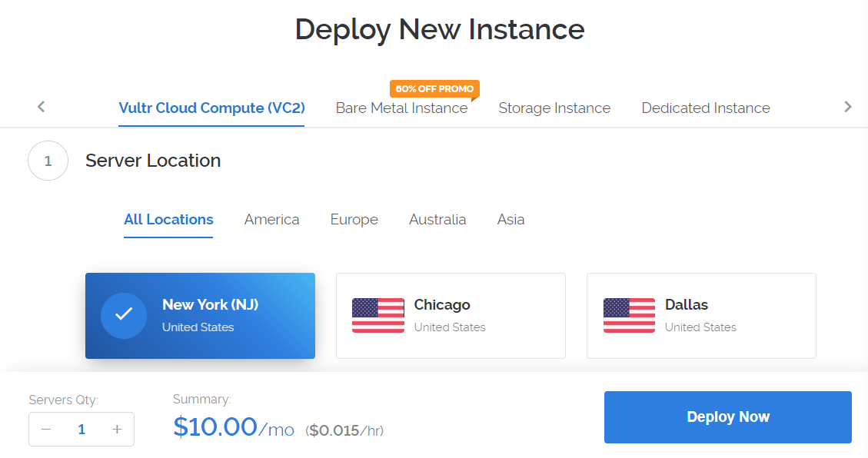The height and width of the screenshot is (458, 868).
Task: Click the United States flag for Chicago
Action: pos(378,315)
